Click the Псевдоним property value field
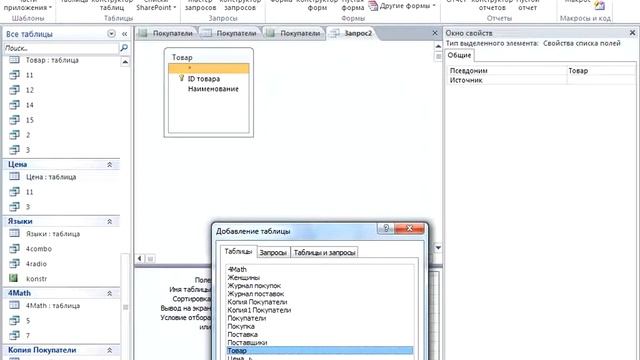 pos(601,71)
